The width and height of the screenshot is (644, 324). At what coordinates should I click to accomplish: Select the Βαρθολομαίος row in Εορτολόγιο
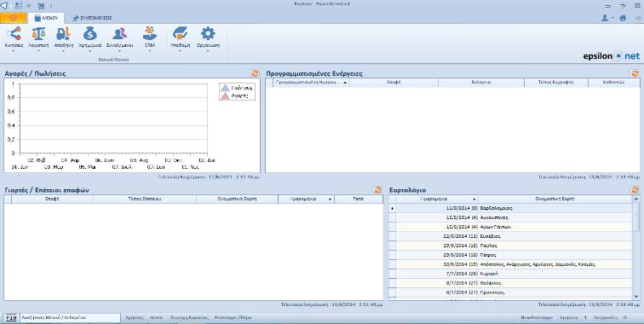(x=510, y=208)
